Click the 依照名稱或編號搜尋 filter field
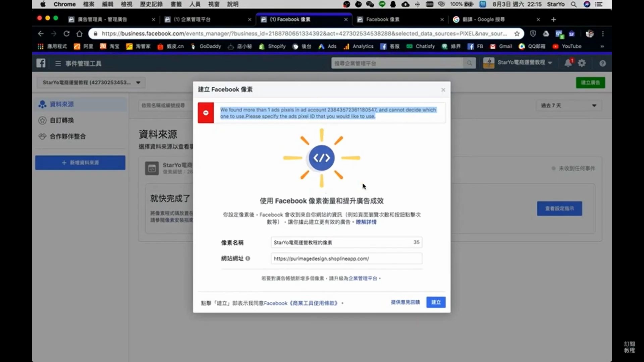Viewport: 644px width, 362px height. (x=166, y=106)
